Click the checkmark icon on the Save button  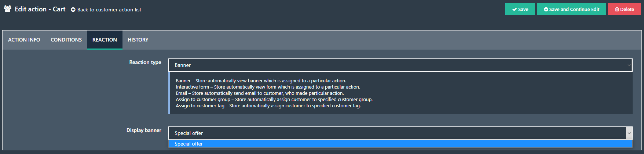tap(515, 10)
